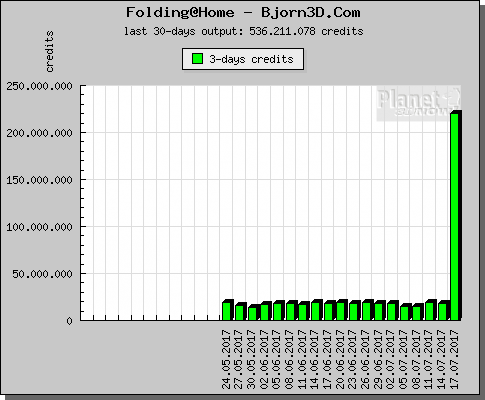Click the 50.000.000 axis label
The height and width of the screenshot is (400, 485).
[42, 274]
